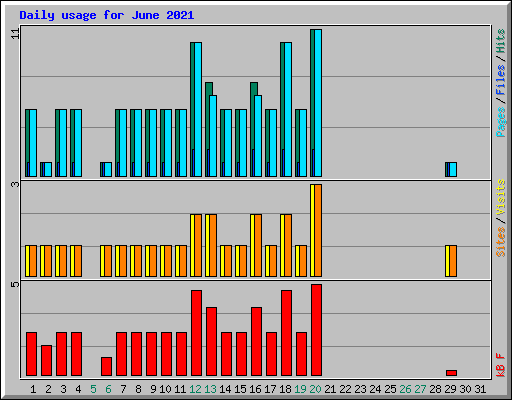Click day label "16" on the x-axis

[255, 389]
